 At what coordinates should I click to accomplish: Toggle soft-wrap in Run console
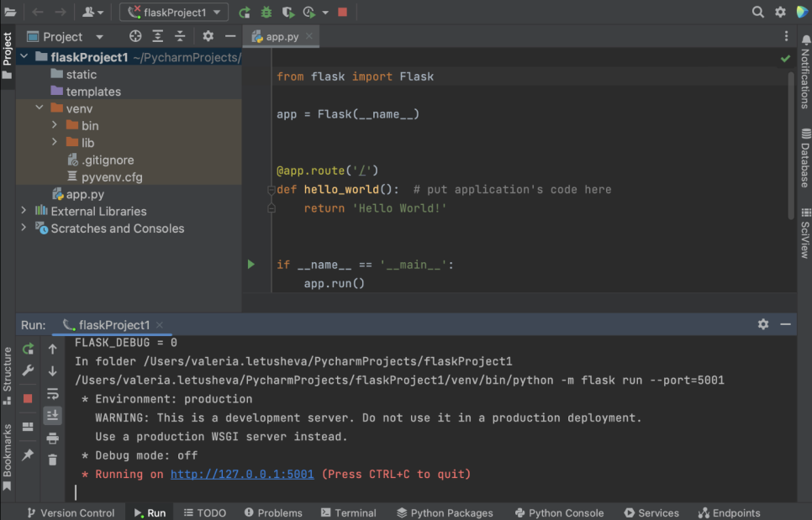(52, 393)
